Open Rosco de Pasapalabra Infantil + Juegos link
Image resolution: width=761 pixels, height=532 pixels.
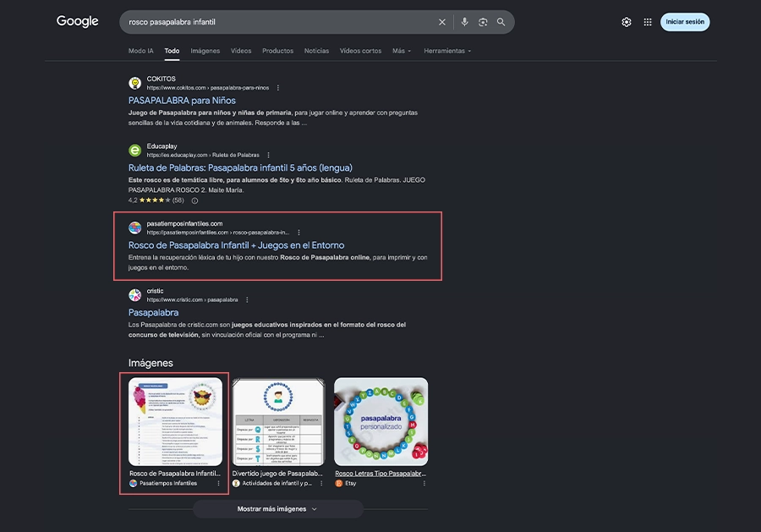point(237,245)
